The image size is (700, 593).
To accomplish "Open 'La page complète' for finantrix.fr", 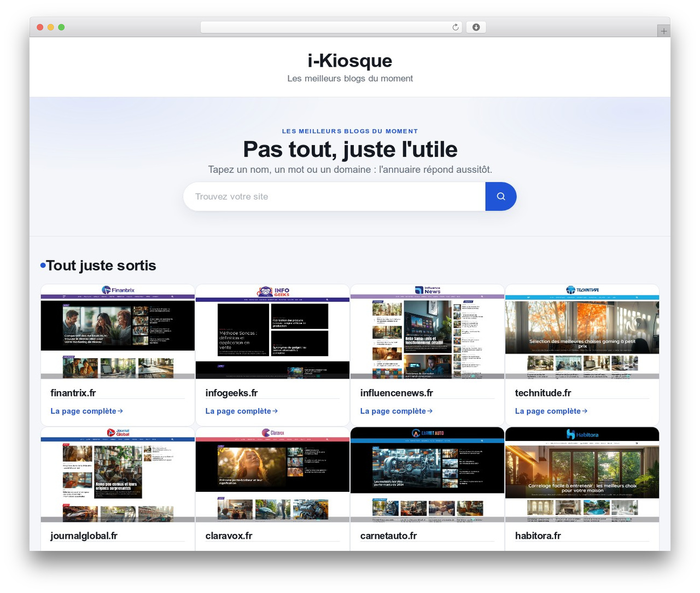I will pyautogui.click(x=86, y=411).
